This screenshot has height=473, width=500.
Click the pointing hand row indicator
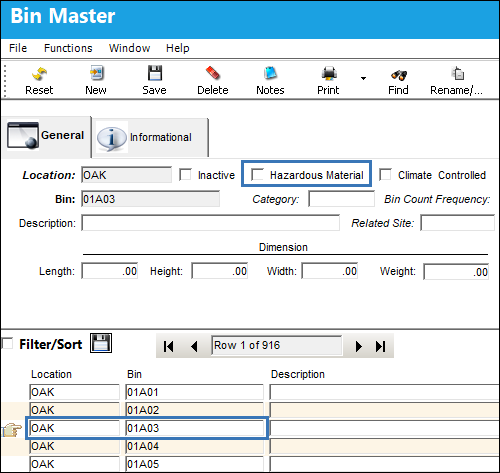12,429
